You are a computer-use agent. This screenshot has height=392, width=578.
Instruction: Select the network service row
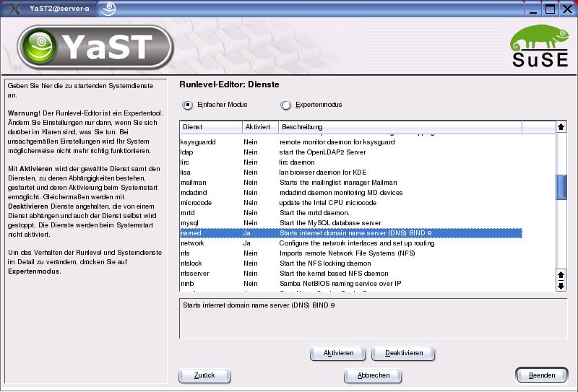351,243
